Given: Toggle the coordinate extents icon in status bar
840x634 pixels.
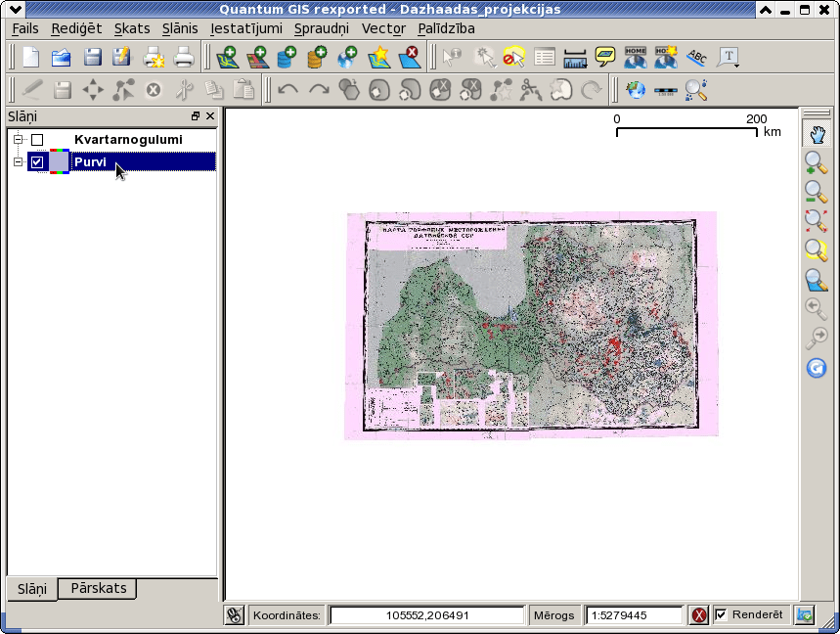Looking at the screenshot, I should [234, 614].
